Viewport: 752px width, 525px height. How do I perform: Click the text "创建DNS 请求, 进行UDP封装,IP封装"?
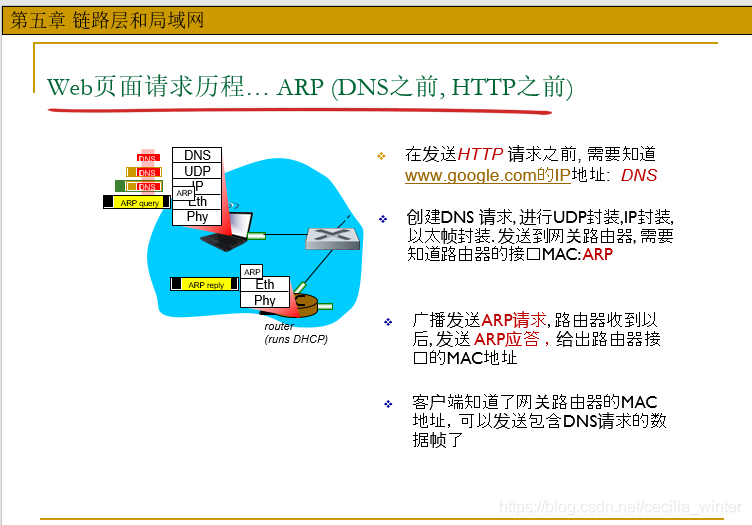(x=540, y=217)
